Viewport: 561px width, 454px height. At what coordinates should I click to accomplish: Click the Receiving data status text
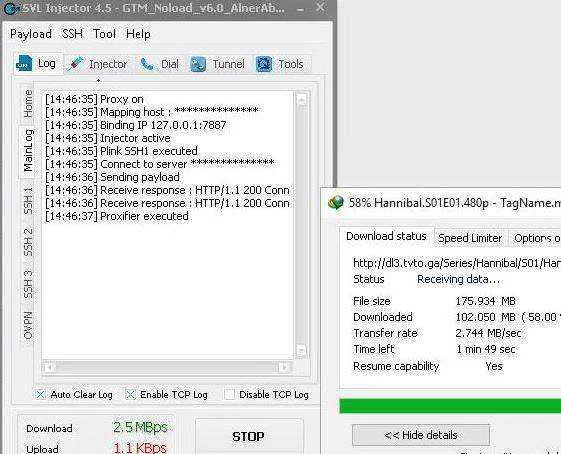coord(459,279)
